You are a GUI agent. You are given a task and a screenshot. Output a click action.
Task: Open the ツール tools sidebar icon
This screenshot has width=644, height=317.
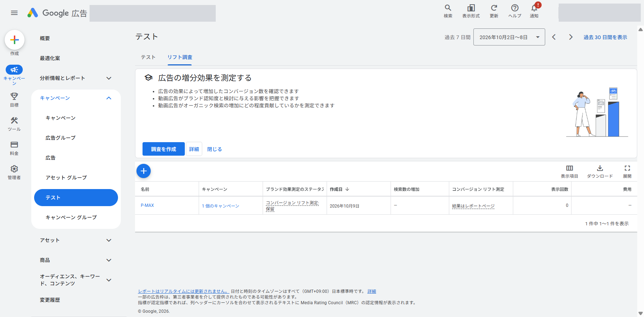pyautogui.click(x=14, y=120)
